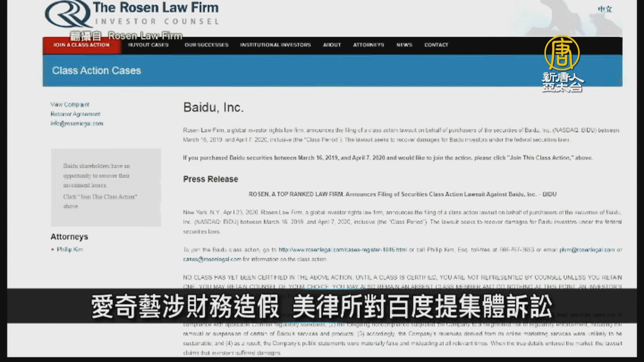Open attorney Phillip Kim profile link
644x362 pixels.
70,249
